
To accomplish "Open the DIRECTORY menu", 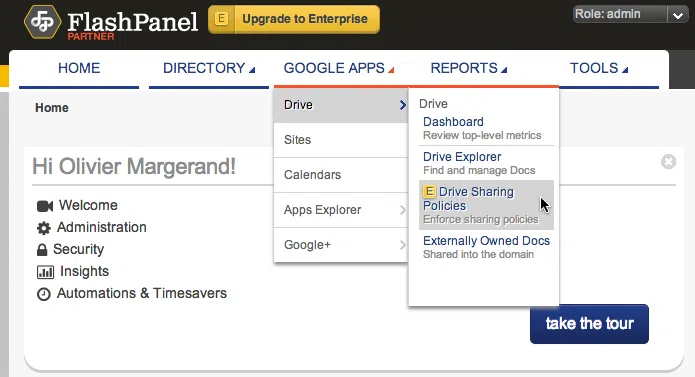I will click(x=209, y=68).
